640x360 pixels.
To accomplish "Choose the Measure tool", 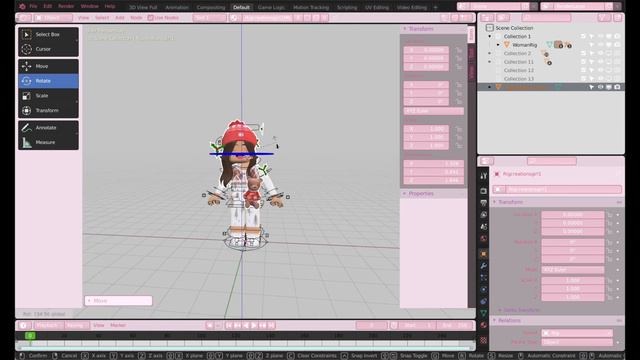I will point(48,142).
